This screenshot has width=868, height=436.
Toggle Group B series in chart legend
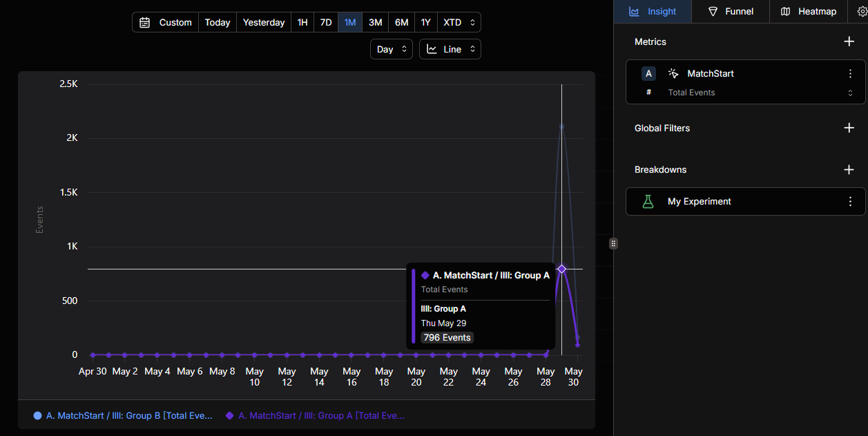(123, 415)
